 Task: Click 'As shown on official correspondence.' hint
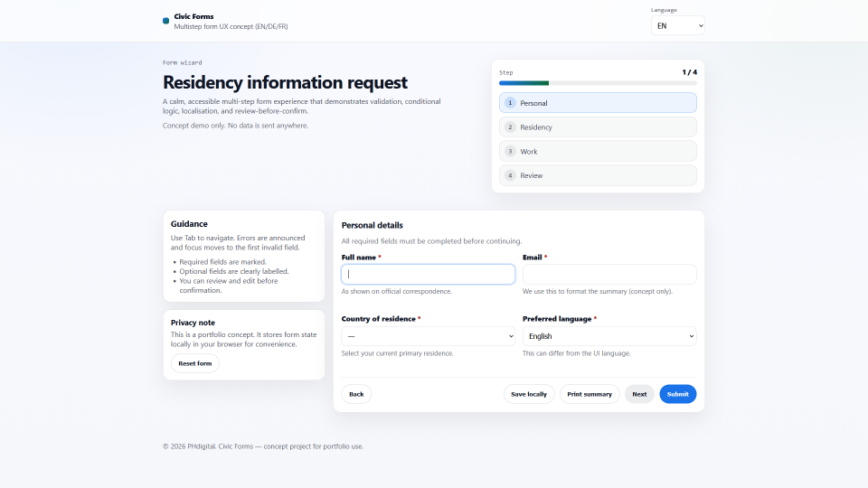[x=396, y=291]
